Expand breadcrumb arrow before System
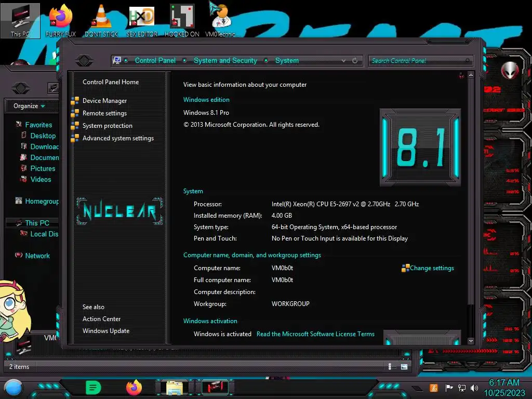 [267, 60]
